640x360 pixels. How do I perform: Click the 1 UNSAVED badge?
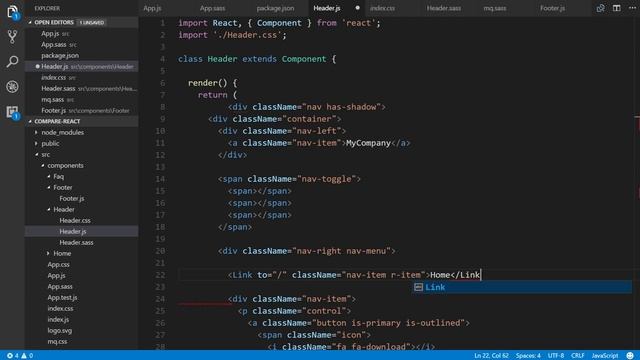click(92, 22)
